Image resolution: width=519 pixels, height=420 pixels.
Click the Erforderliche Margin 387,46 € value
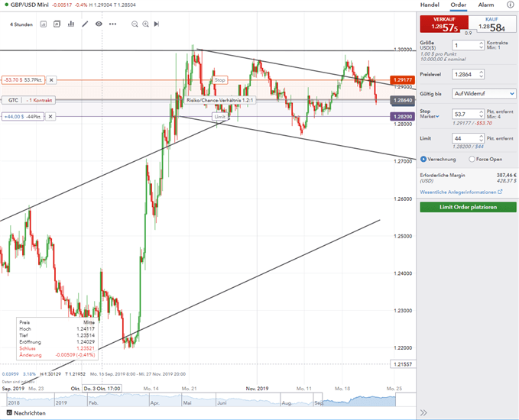(506, 176)
